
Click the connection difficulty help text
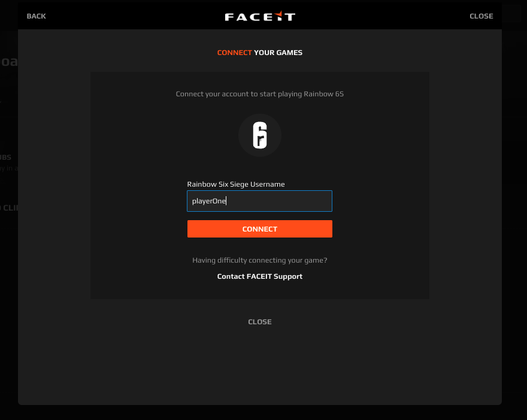pyautogui.click(x=260, y=260)
